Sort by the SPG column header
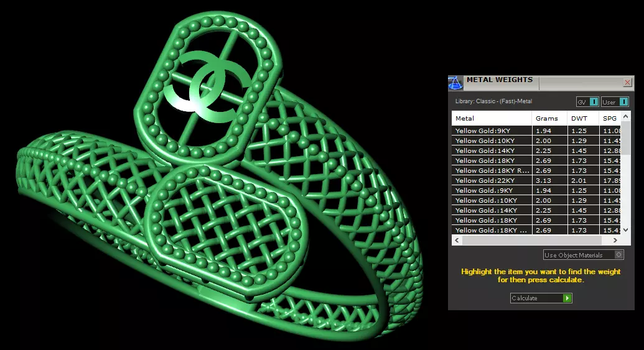Image resolution: width=644 pixels, height=350 pixels. click(x=610, y=118)
